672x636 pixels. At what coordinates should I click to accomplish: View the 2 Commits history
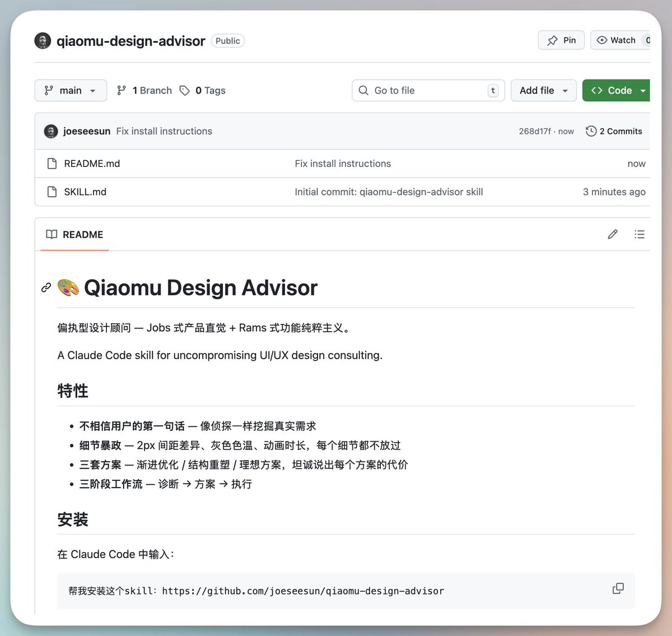[x=614, y=131]
